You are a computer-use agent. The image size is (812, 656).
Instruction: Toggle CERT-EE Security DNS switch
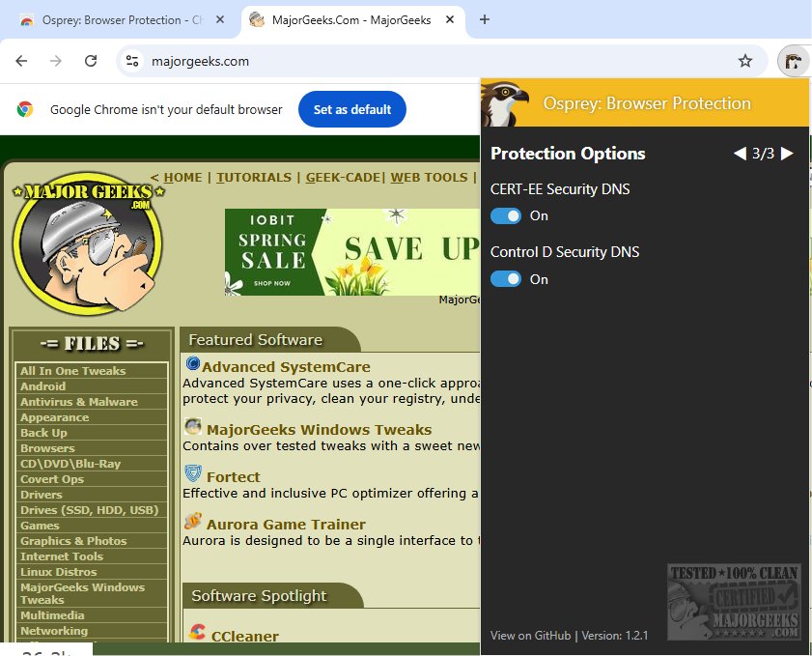[x=506, y=216]
